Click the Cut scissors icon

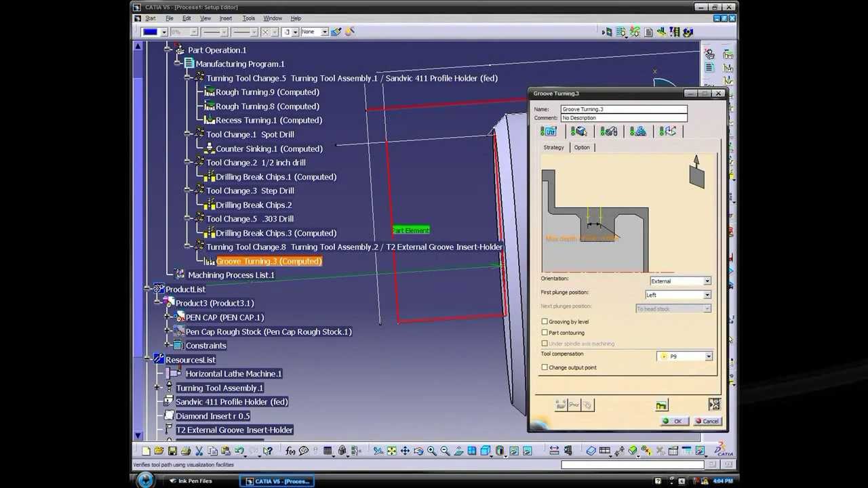pos(199,451)
